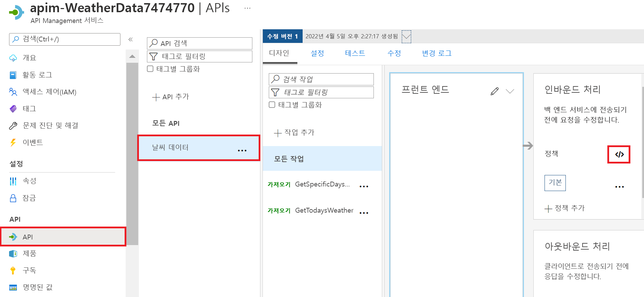Image resolution: width=644 pixels, height=297 pixels.
Task: Click the plus icon beside 정책 추가
Action: pyautogui.click(x=548, y=208)
